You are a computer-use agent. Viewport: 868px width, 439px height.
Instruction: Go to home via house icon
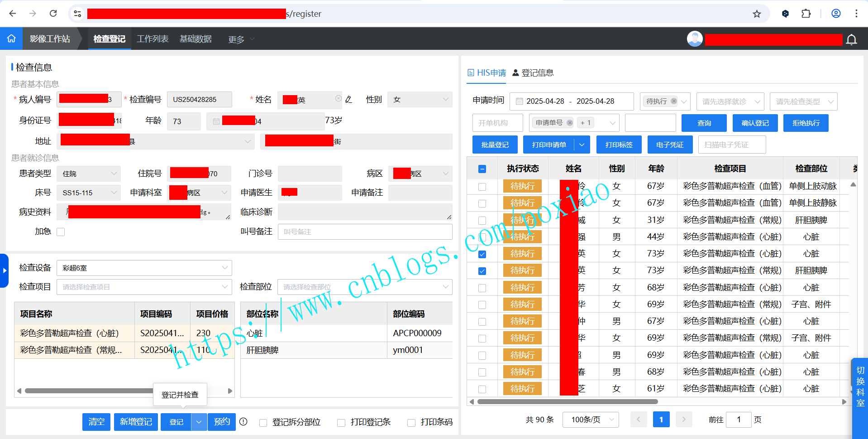point(11,39)
